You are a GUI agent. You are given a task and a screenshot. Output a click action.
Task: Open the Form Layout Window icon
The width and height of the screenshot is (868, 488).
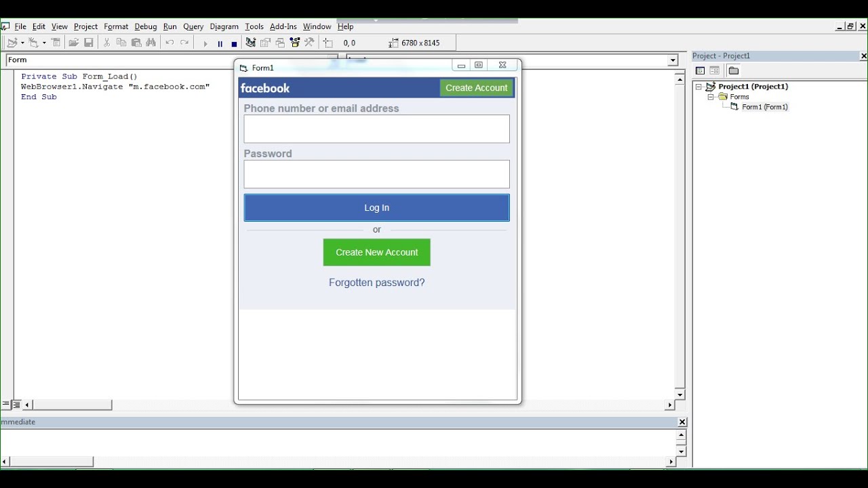281,43
